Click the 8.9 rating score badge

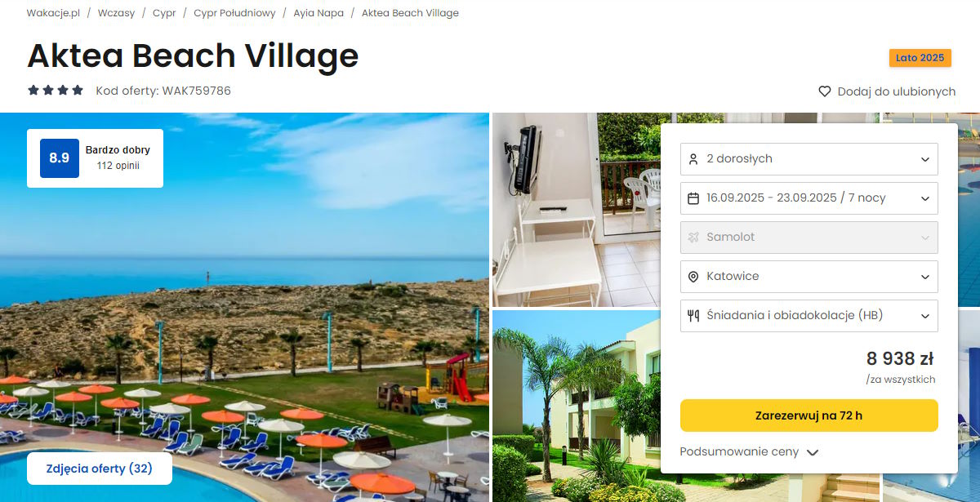tap(60, 158)
